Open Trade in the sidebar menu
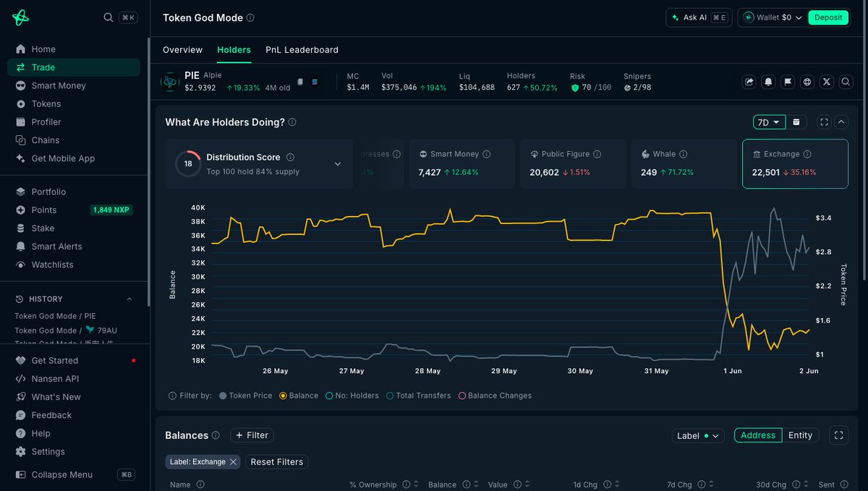Image resolution: width=868 pixels, height=491 pixels. pyautogui.click(x=74, y=67)
